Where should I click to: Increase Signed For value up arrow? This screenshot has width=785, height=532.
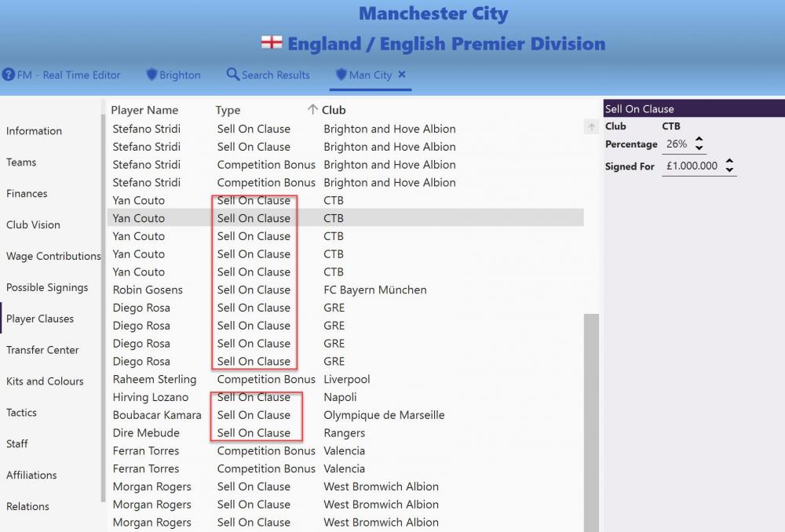(x=730, y=161)
